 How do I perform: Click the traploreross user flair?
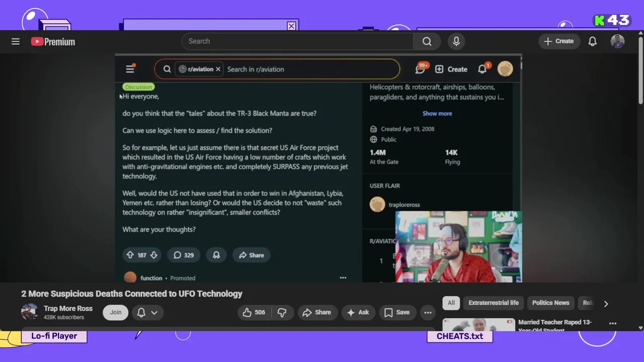(404, 205)
